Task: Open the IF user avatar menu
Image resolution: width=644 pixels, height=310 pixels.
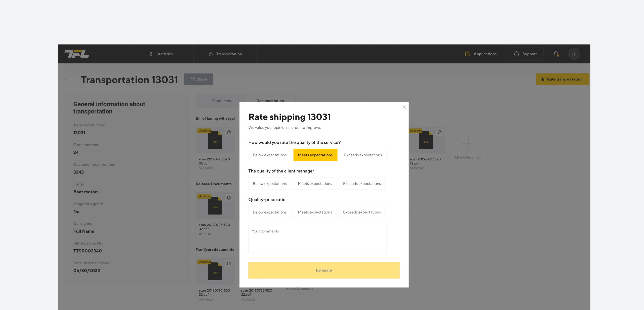Action: pyautogui.click(x=574, y=54)
